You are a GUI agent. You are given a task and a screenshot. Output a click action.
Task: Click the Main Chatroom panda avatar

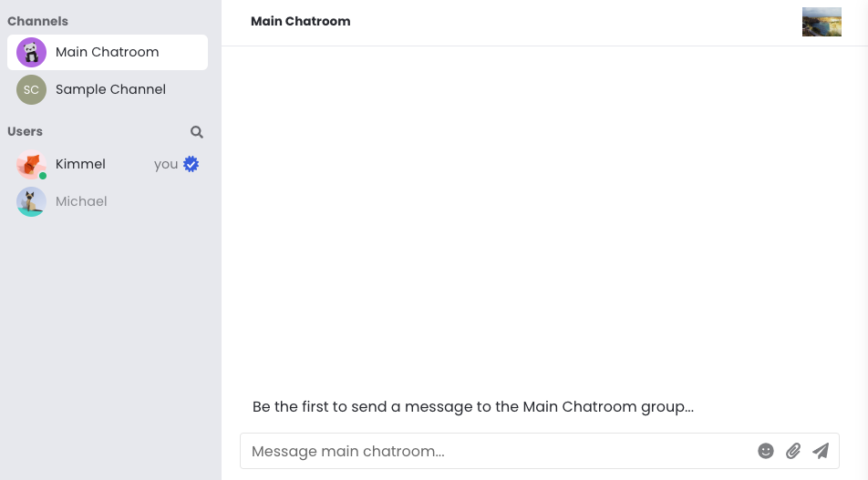32,53
